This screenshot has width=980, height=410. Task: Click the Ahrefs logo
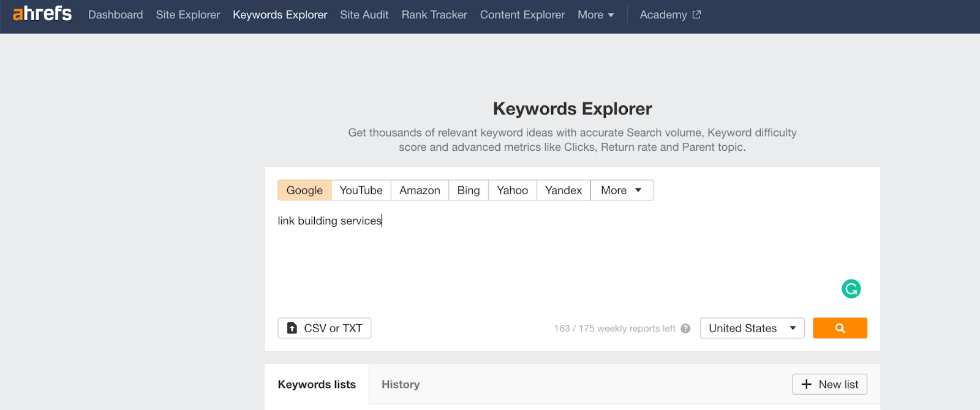(x=42, y=13)
